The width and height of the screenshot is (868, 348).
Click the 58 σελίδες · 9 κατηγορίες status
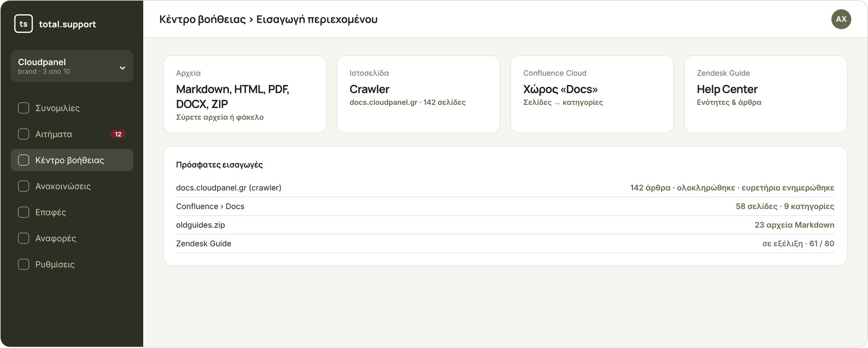785,207
